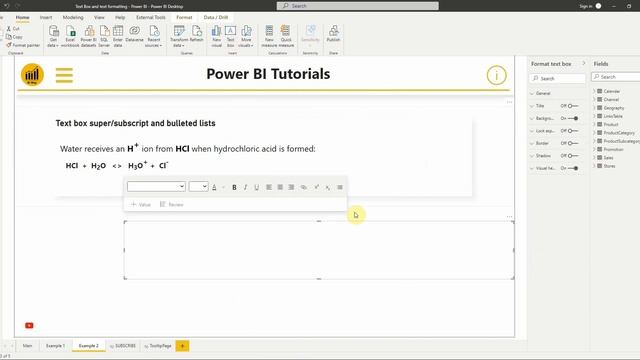The image size is (640, 360).
Task: Apply superscript formatting
Action: click(x=316, y=187)
